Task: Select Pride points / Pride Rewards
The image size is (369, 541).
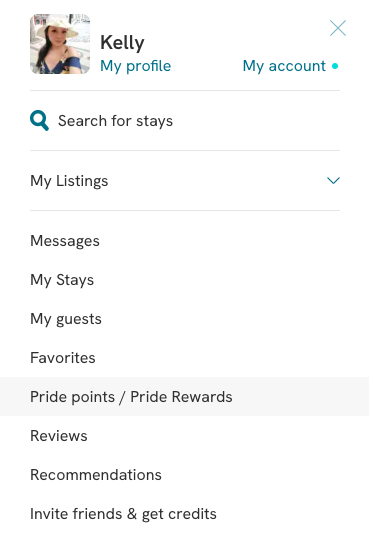Action: [131, 397]
